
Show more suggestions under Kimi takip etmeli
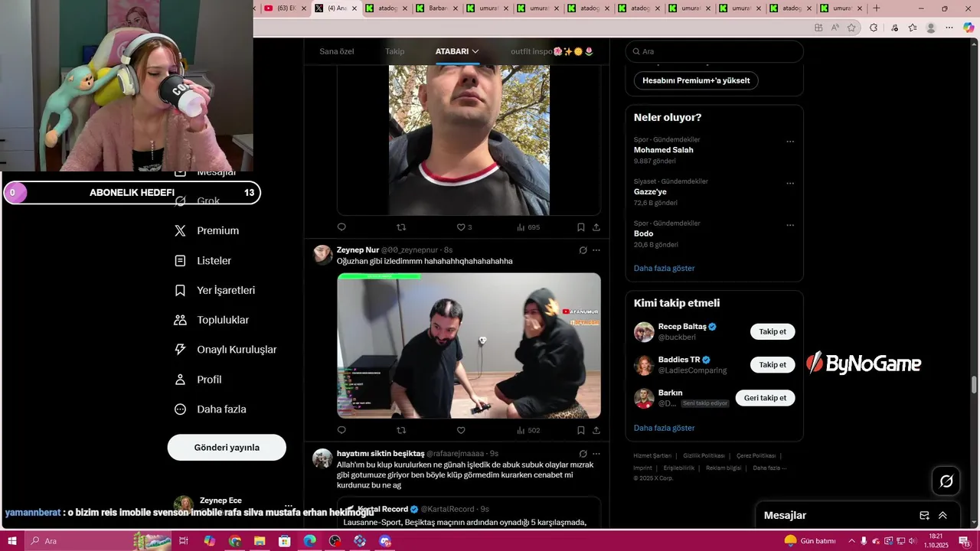pos(665,428)
